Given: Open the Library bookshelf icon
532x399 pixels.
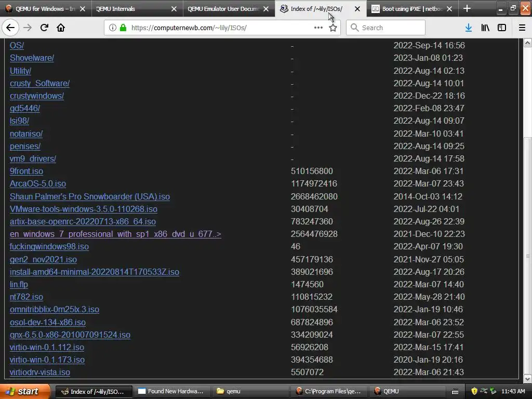Looking at the screenshot, I should (485, 28).
